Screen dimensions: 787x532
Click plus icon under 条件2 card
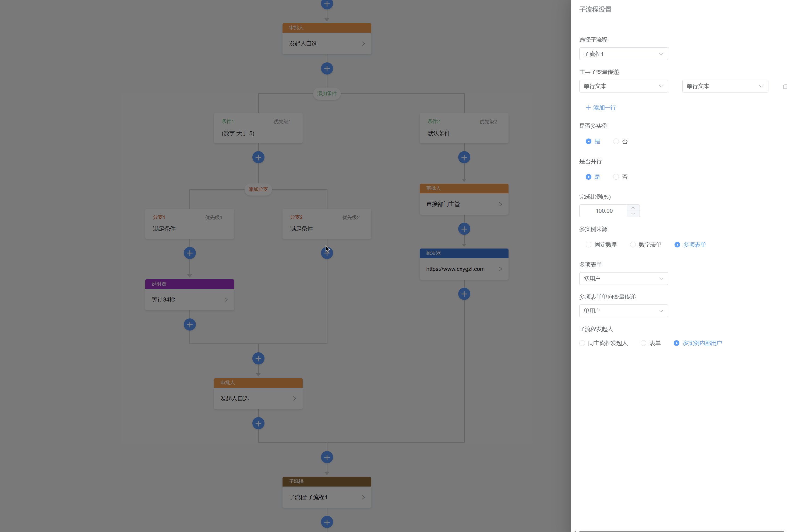point(464,157)
